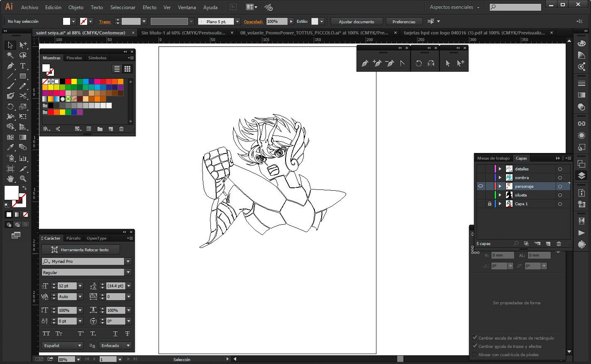Click the Opacidad label link

pyautogui.click(x=254, y=22)
